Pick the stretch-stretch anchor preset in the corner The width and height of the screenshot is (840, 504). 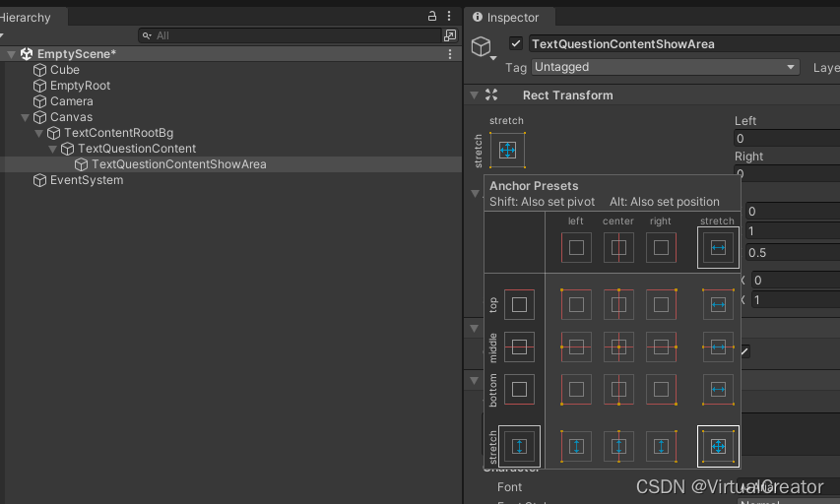pos(718,447)
